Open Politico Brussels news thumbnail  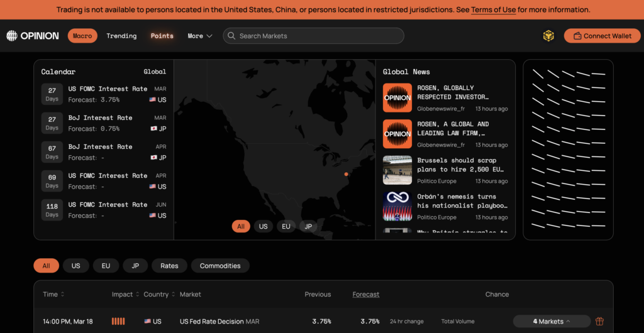pyautogui.click(x=397, y=170)
